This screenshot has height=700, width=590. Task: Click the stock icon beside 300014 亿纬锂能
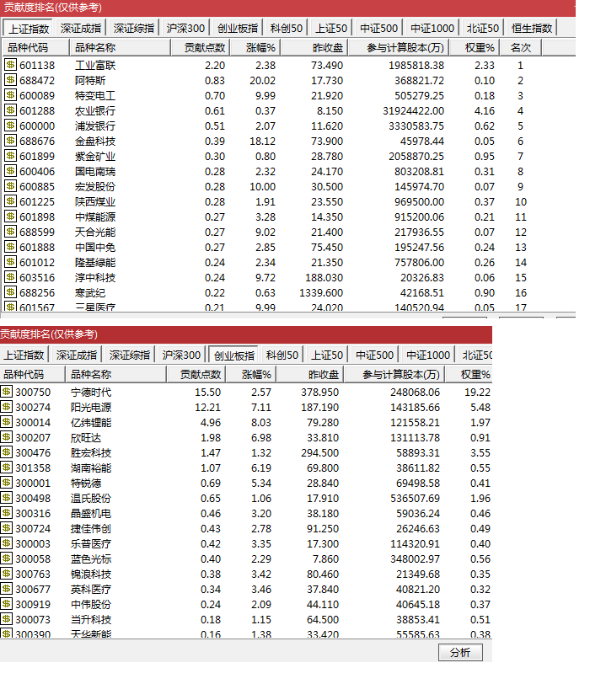tap(6, 422)
